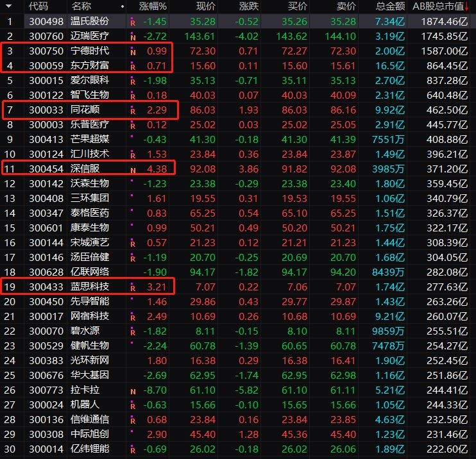Select stock name 汤臣倍健
The image size is (476, 459).
tap(90, 257)
